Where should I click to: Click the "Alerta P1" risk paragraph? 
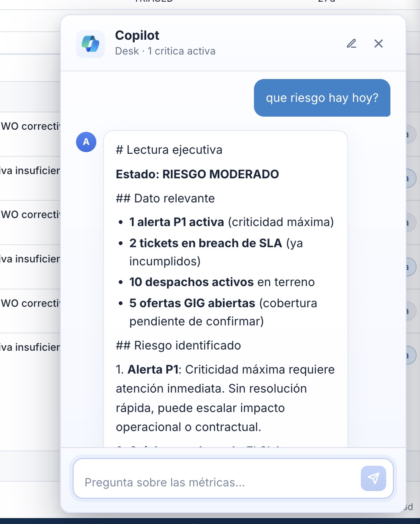tap(225, 398)
